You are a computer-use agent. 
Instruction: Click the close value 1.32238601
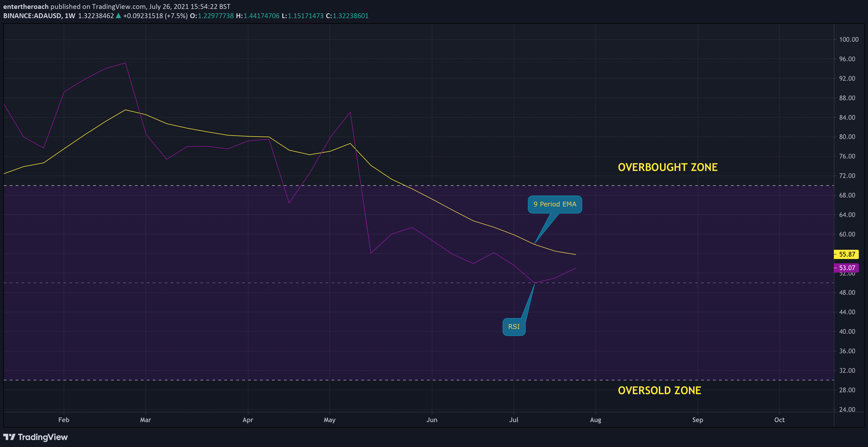tap(351, 16)
